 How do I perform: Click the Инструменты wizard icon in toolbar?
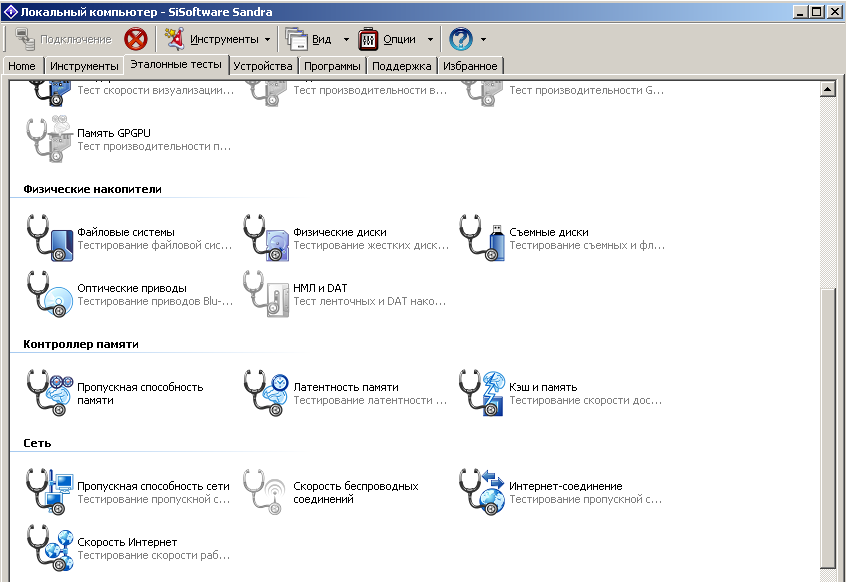point(174,39)
